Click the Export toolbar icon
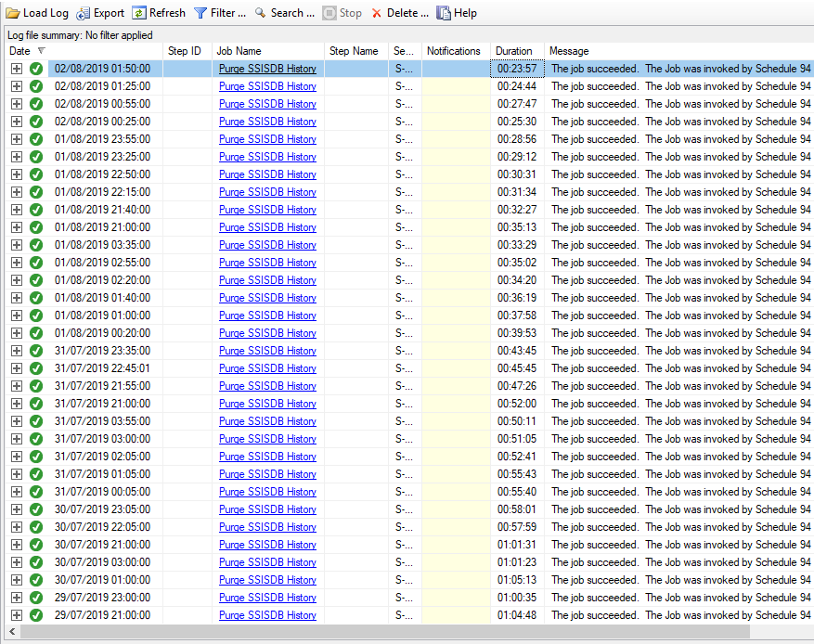 point(83,13)
